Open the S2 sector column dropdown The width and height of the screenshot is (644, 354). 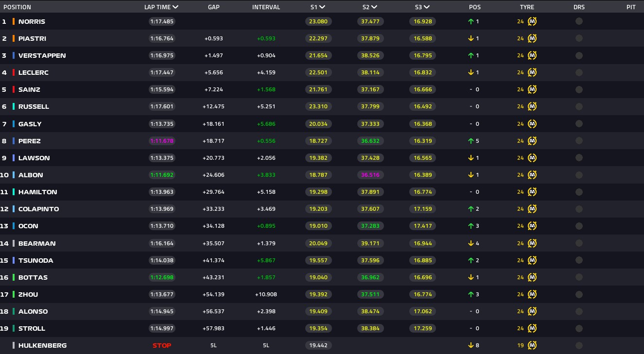pos(374,7)
